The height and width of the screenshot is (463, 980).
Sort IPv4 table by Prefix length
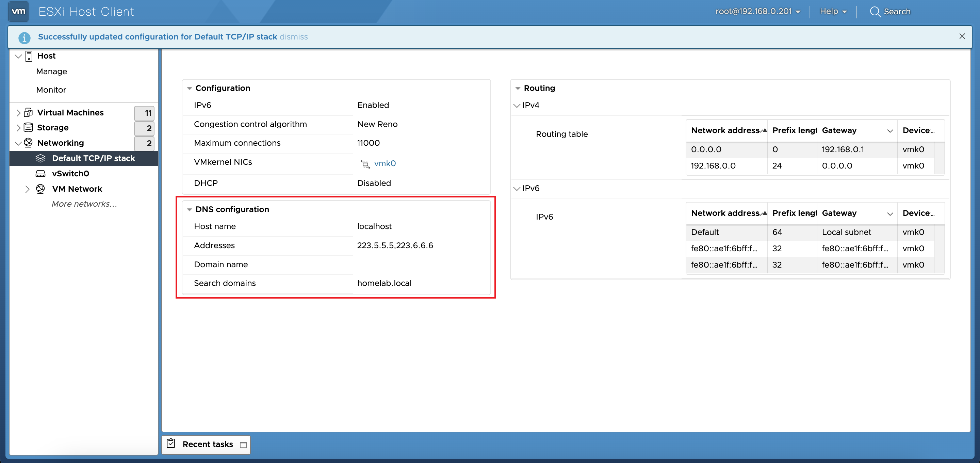click(x=792, y=131)
